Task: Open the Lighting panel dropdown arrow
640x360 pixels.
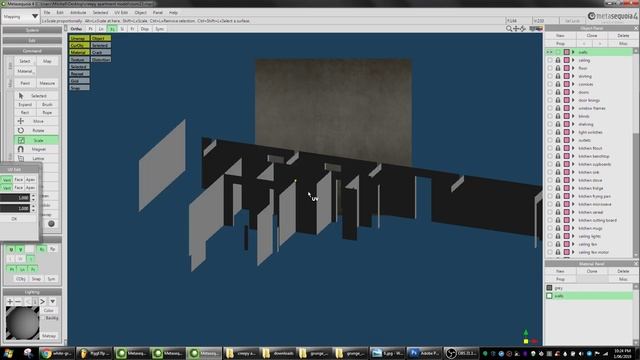Action: [x=53, y=302]
